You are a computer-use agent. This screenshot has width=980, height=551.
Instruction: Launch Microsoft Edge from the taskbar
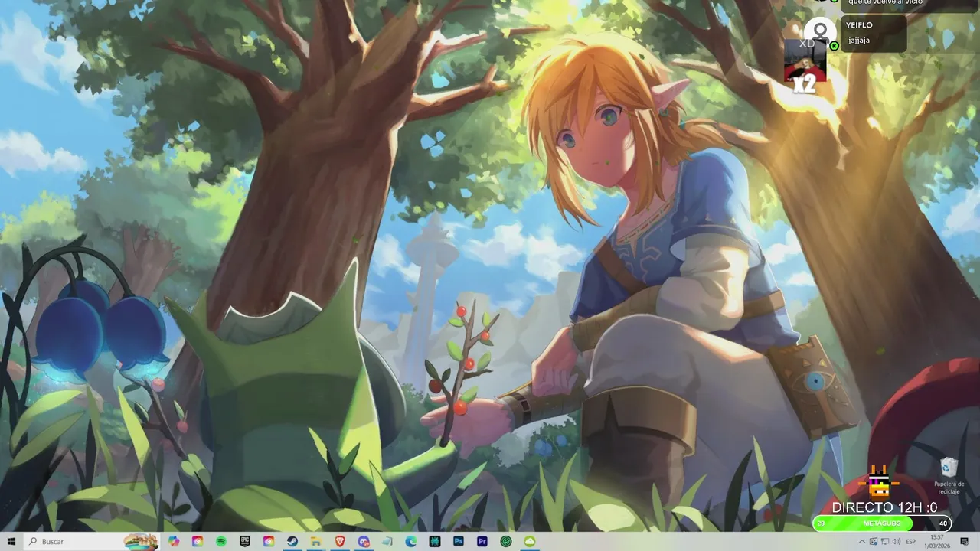click(411, 541)
